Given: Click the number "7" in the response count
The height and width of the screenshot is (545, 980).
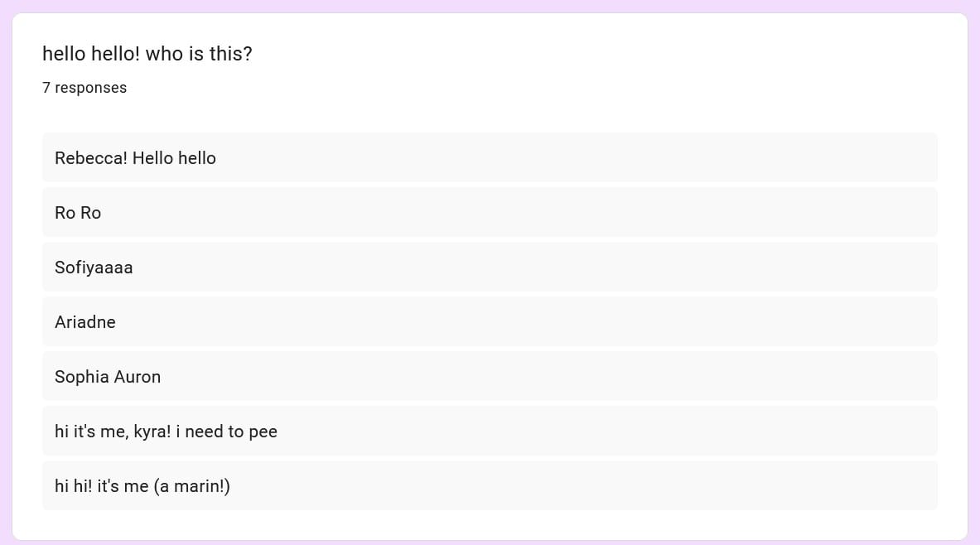Looking at the screenshot, I should point(46,88).
